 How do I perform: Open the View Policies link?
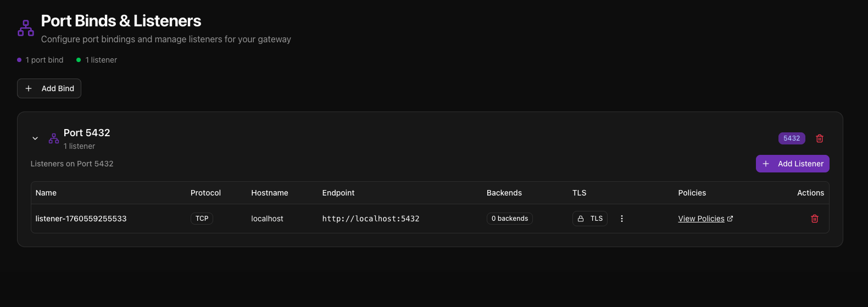click(x=701, y=219)
